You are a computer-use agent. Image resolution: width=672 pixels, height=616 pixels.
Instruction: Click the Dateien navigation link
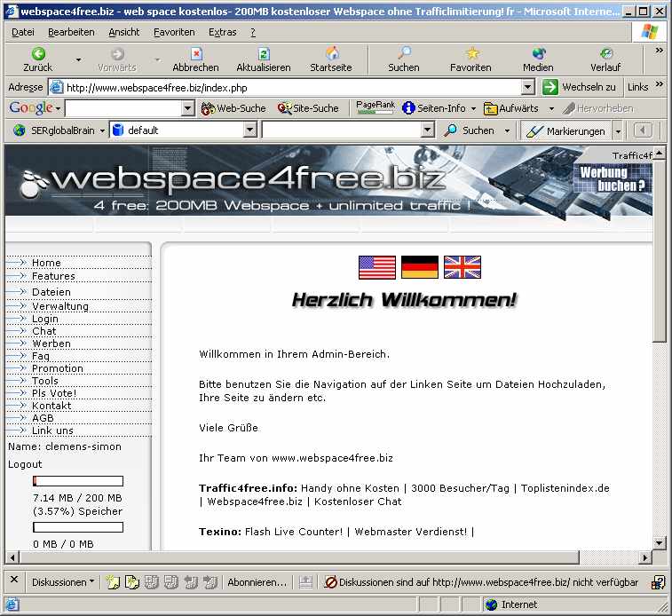pyautogui.click(x=51, y=292)
